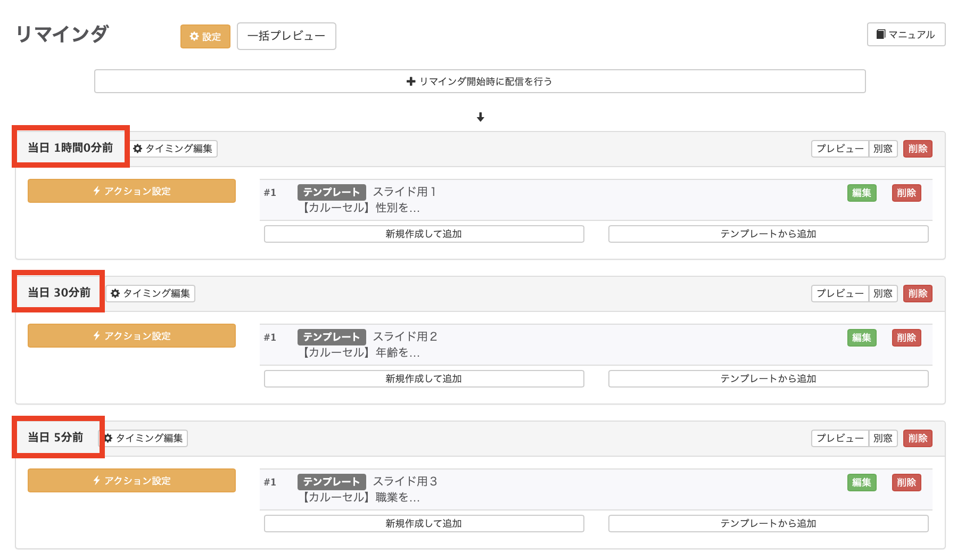This screenshot has height=560, width=957.
Task: Click テンプレートから追加 under スライド用３
Action: [x=768, y=524]
